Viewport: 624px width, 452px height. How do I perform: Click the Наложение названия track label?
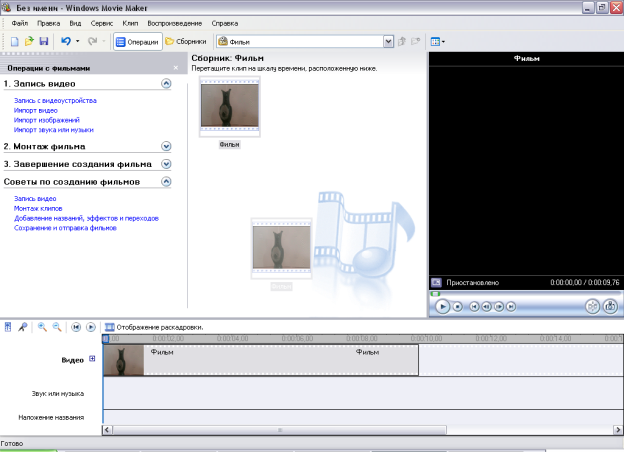(51, 417)
